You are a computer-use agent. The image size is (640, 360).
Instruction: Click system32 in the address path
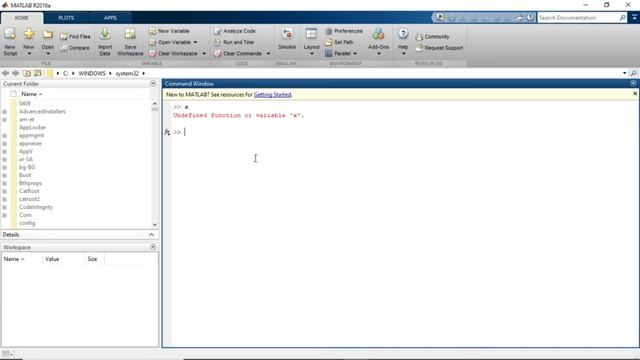pyautogui.click(x=127, y=73)
